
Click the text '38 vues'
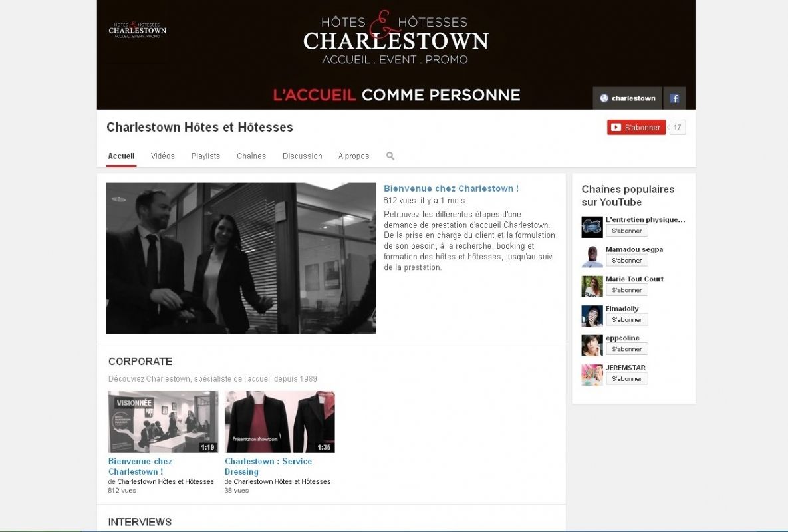(237, 491)
